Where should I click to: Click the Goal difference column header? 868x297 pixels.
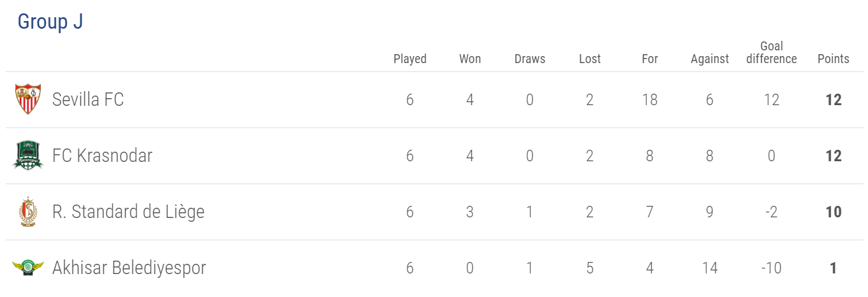772,52
